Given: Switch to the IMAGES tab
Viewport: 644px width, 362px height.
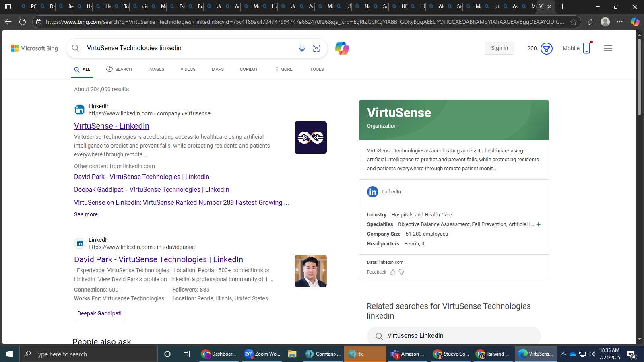Looking at the screenshot, I should (156, 69).
